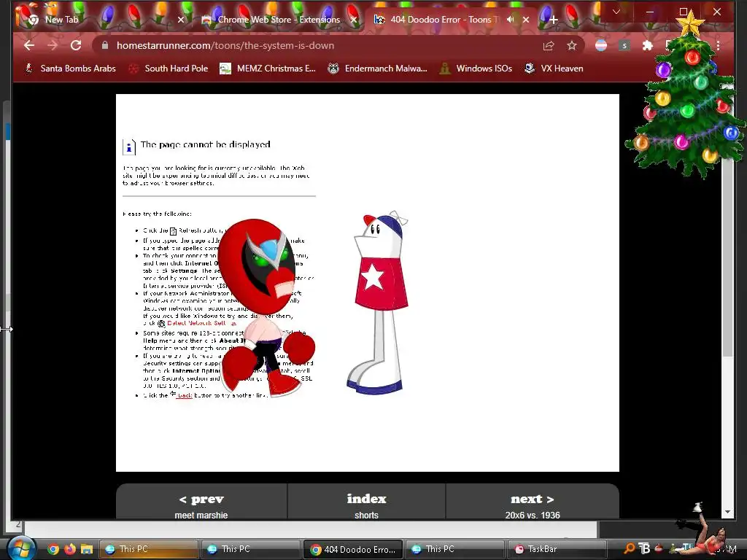747x560 pixels.
Task: Click the page vertical scrollbar thumb
Action: (x=727, y=257)
